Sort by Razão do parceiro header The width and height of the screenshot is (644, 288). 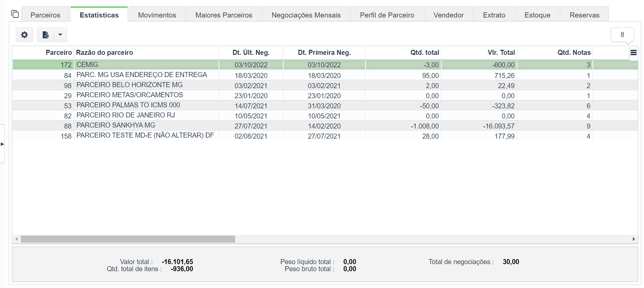coord(104,52)
